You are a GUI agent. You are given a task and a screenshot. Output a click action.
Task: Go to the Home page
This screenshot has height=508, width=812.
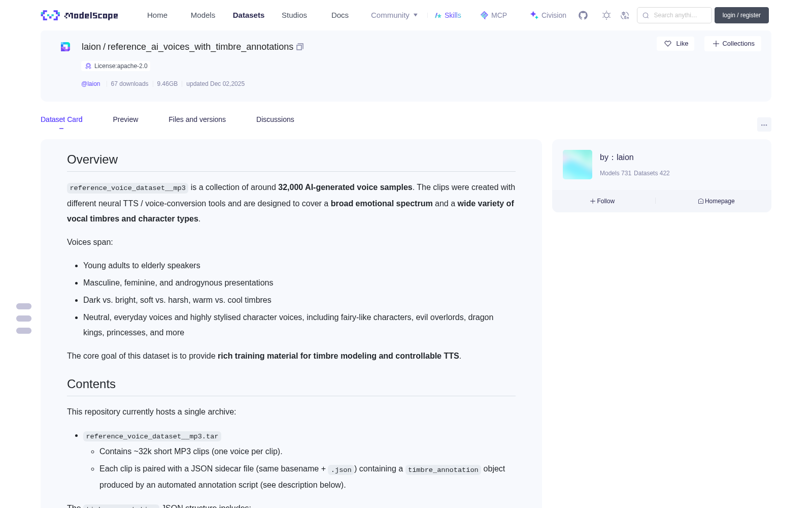157,15
